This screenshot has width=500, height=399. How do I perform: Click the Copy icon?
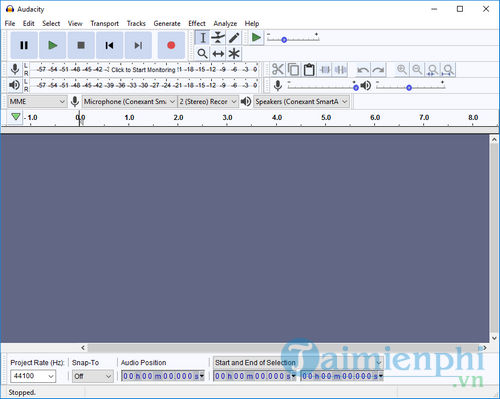293,69
